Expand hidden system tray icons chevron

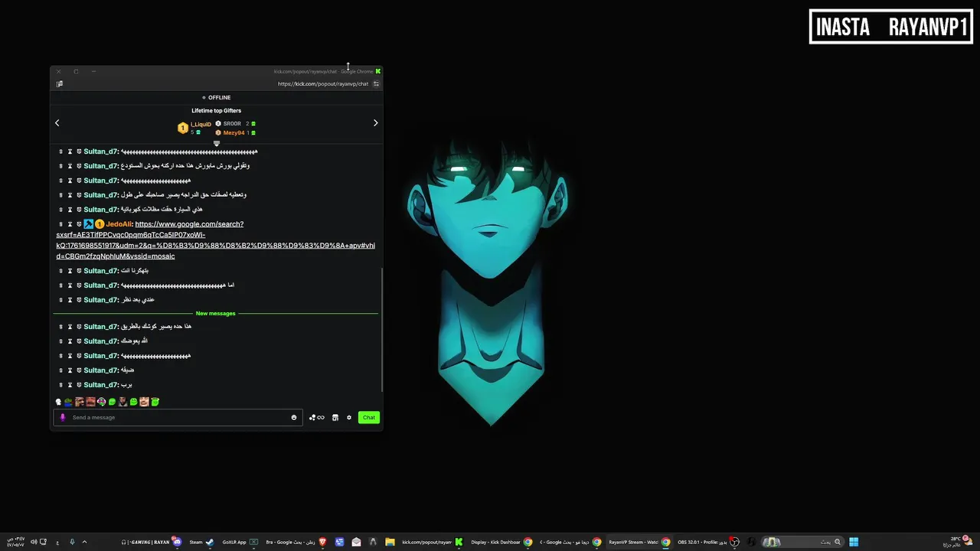[x=84, y=542]
